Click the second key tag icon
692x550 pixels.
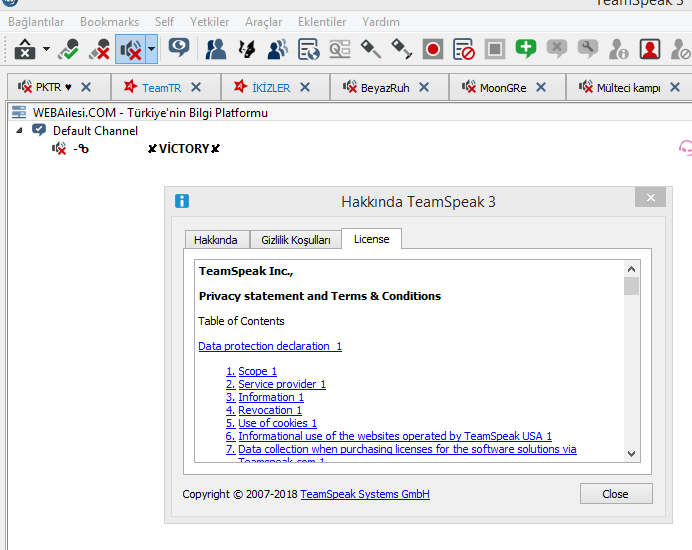402,49
